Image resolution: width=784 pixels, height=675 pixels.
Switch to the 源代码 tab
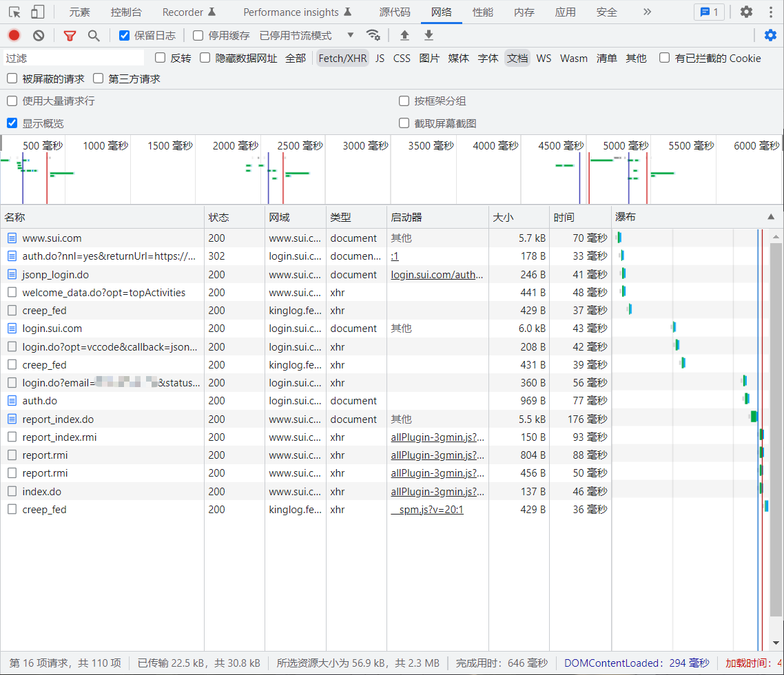395,12
